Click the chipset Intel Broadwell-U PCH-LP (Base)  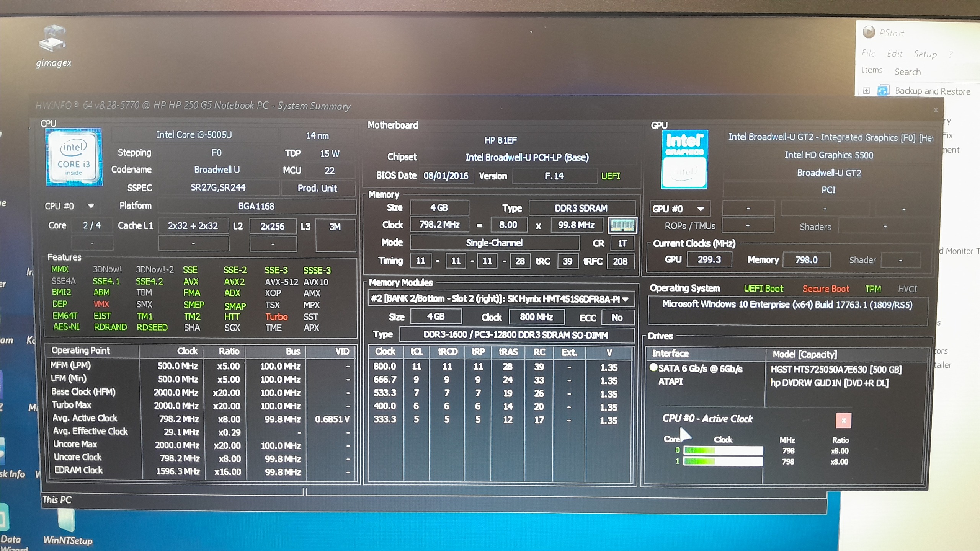[527, 157]
